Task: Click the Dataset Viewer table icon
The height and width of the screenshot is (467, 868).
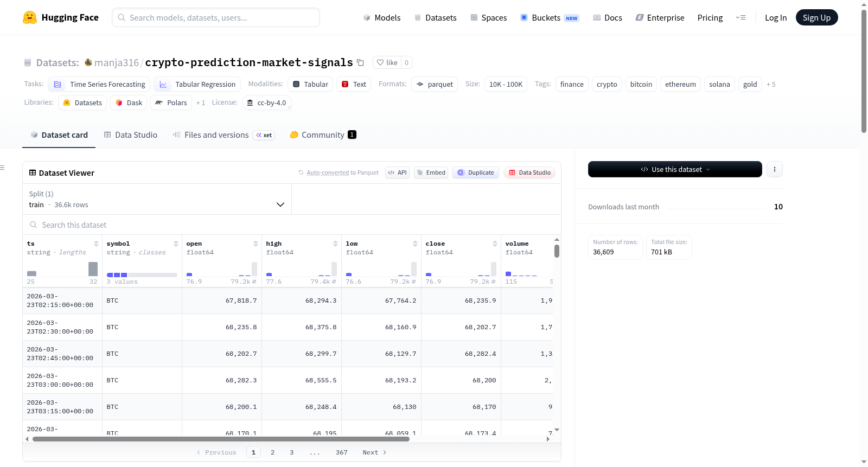Action: coord(33,172)
